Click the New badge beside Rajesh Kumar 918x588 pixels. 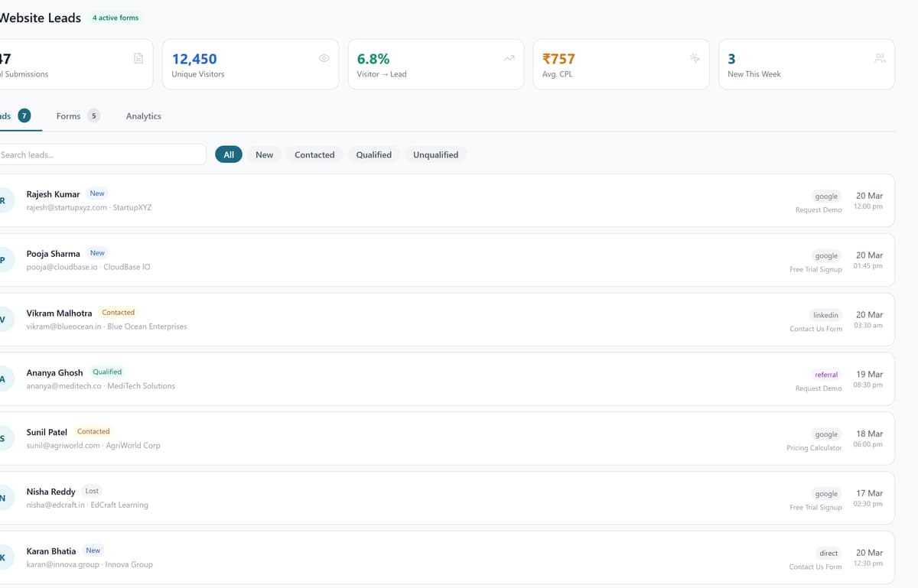pos(97,193)
